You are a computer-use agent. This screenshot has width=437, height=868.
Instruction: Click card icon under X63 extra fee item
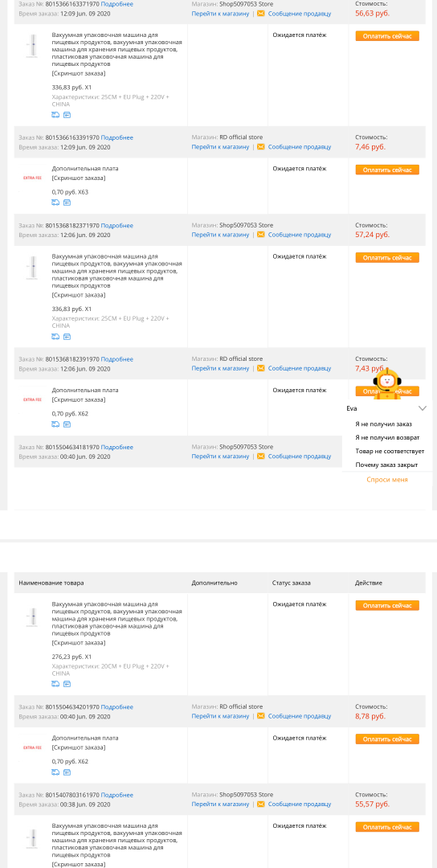[67, 203]
